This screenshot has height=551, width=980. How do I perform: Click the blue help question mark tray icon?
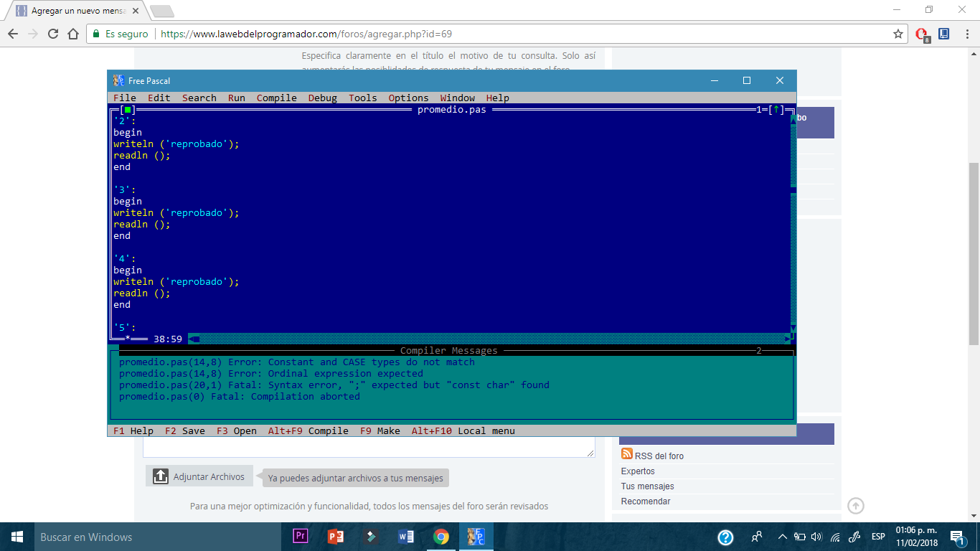(725, 537)
